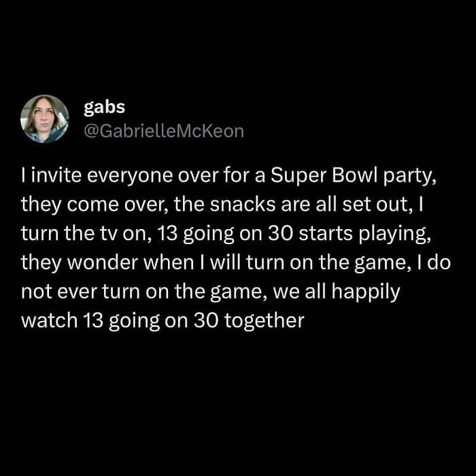Image resolution: width=476 pixels, height=476 pixels.
Task: Click the display name gabs
Action: (104, 107)
